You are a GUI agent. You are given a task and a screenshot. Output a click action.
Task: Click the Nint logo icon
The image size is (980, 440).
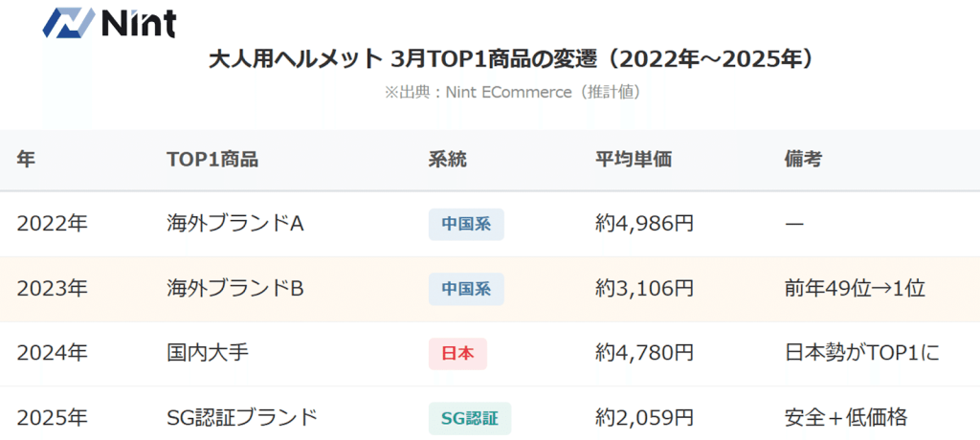(x=69, y=21)
